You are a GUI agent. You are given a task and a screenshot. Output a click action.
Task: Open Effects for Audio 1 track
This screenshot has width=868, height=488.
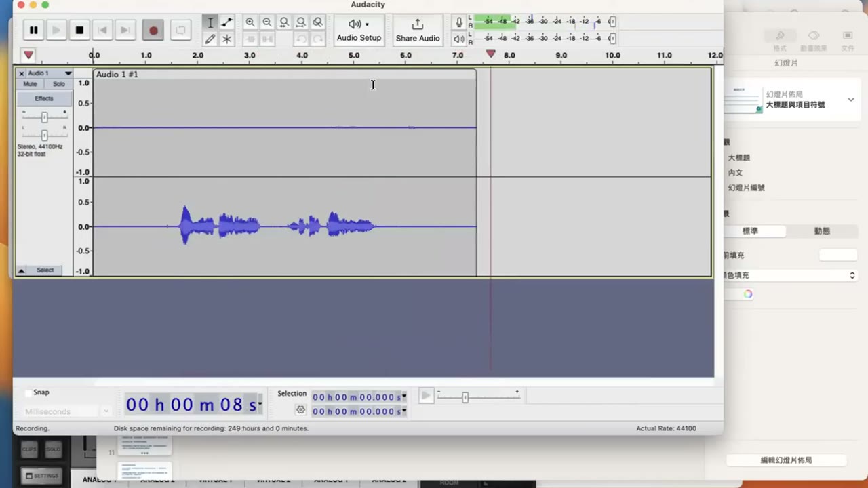(44, 98)
